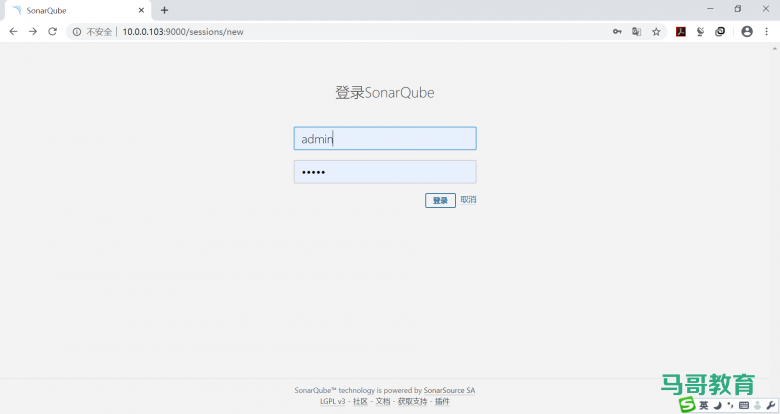Open the SonarSource SA link
Screen dimensions: 780x414
point(449,390)
